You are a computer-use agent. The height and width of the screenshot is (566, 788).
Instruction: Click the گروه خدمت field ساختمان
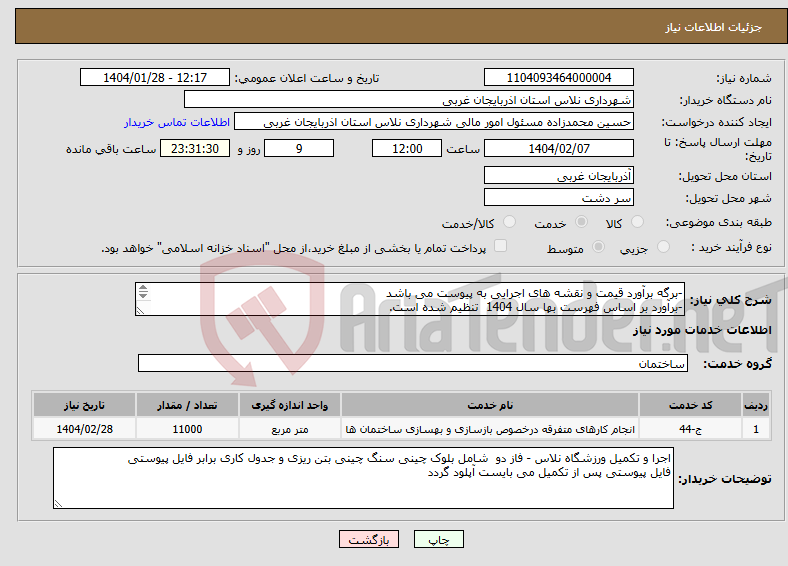click(413, 363)
